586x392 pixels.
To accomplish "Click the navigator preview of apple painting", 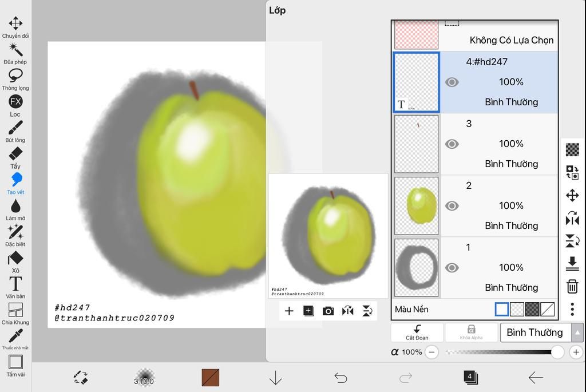I will coord(328,236).
